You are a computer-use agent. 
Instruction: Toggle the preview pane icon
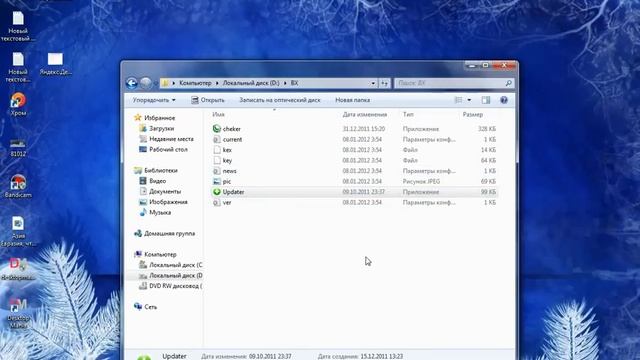[x=485, y=100]
